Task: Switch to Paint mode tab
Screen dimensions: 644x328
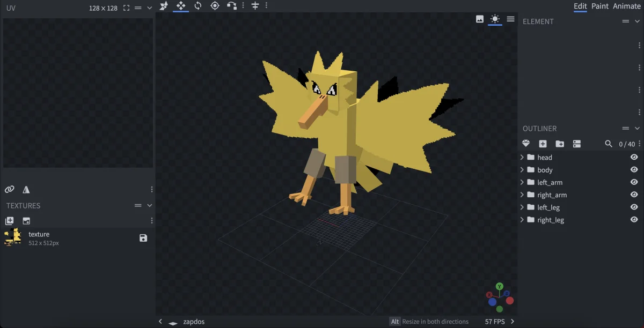Action: tap(600, 6)
